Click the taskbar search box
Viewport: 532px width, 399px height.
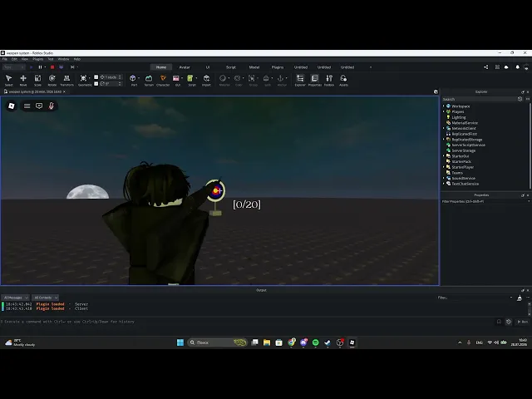coord(217,342)
